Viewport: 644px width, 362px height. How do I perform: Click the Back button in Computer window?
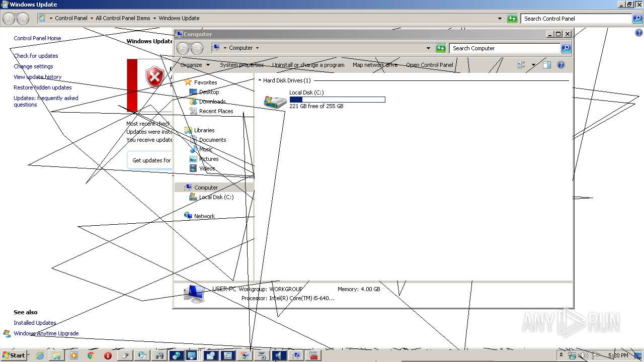click(183, 48)
